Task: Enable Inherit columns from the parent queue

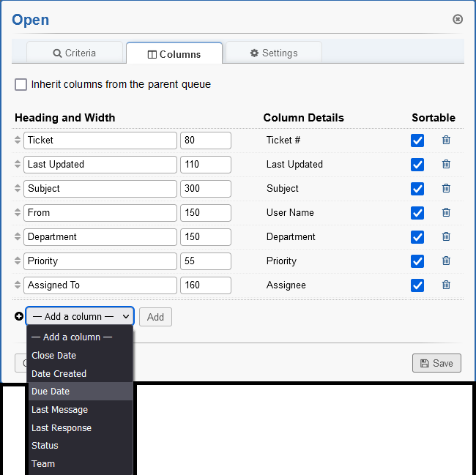Action: pyautogui.click(x=21, y=85)
